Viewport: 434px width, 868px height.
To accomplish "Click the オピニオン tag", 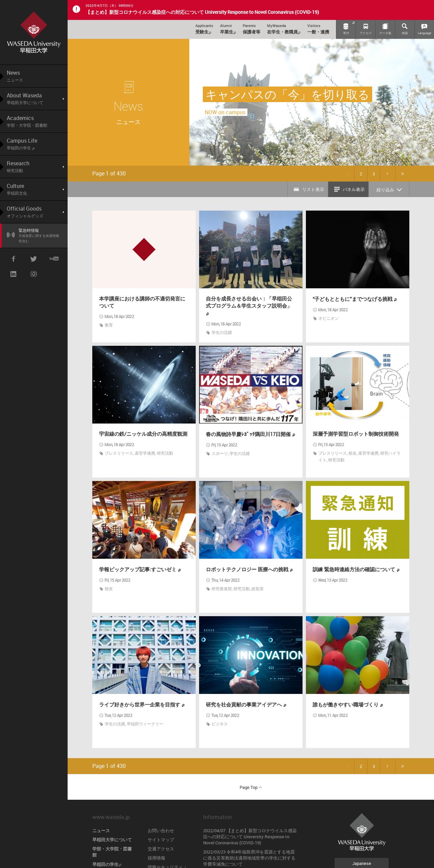I will 328,318.
